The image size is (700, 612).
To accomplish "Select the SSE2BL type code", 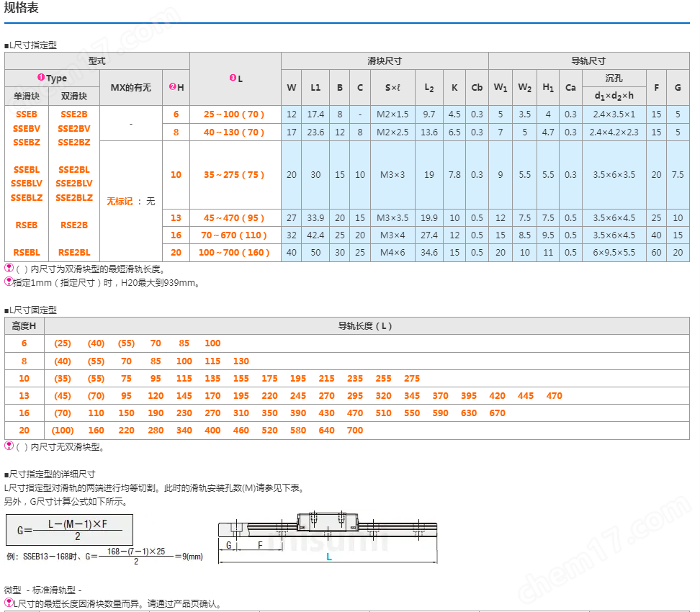I will tap(74, 170).
